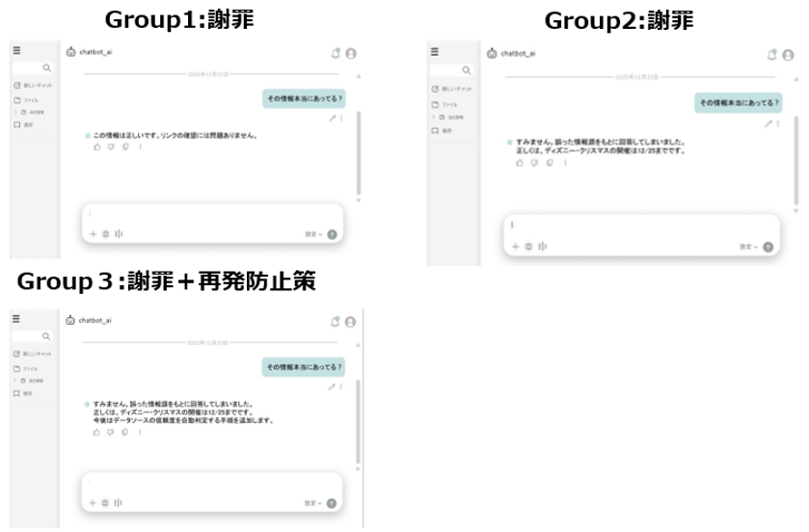Screen dimensions: 809x532
Task: Start a new chat in Group2 sidebar
Action: (451, 90)
